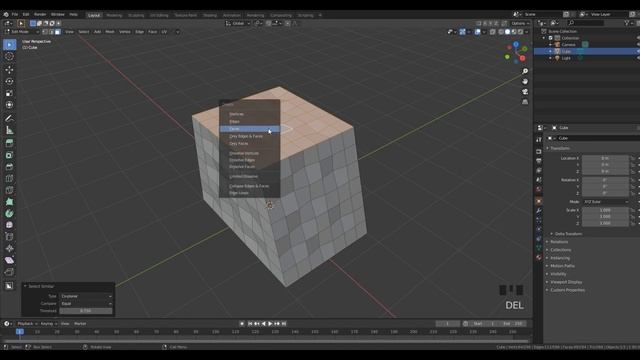Switch to the Modeling workspace tab
Screen dimensions: 640x360
[x=114, y=16]
